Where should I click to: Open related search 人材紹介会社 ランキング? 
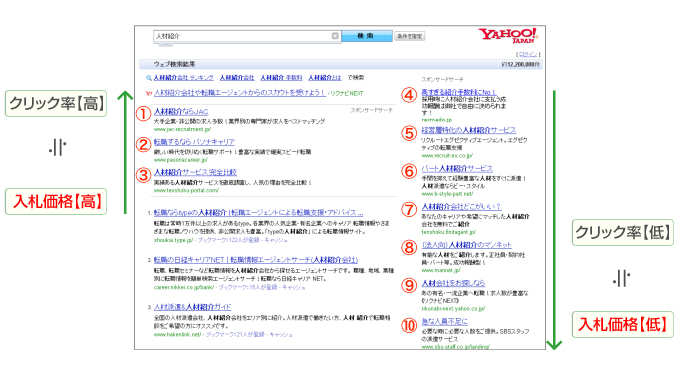pos(183,78)
